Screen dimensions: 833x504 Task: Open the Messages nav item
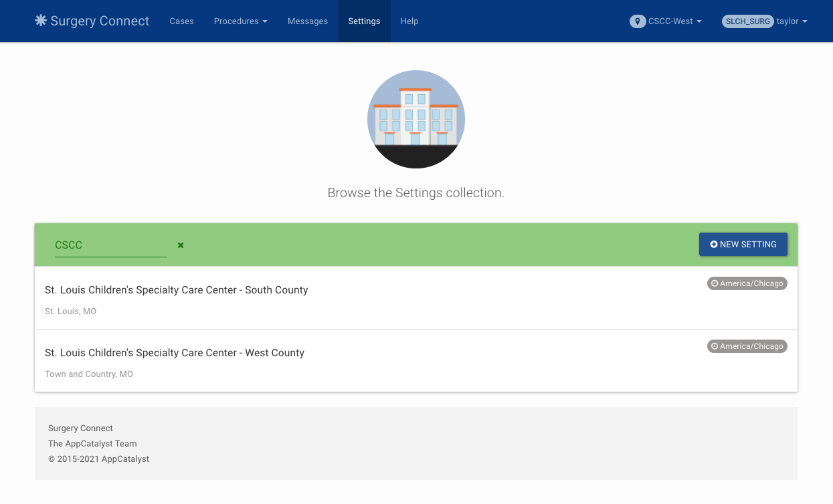pyautogui.click(x=308, y=21)
